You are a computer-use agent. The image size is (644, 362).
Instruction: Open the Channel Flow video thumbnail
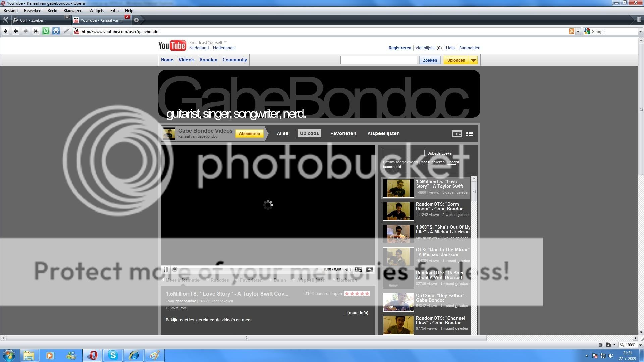click(x=398, y=325)
